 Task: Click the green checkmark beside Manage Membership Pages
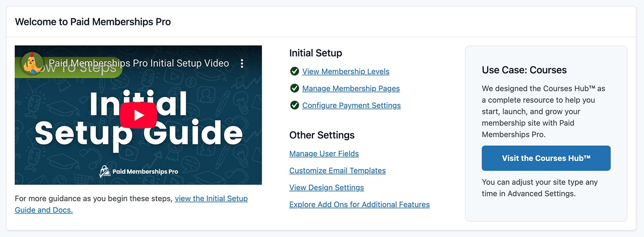coord(295,88)
